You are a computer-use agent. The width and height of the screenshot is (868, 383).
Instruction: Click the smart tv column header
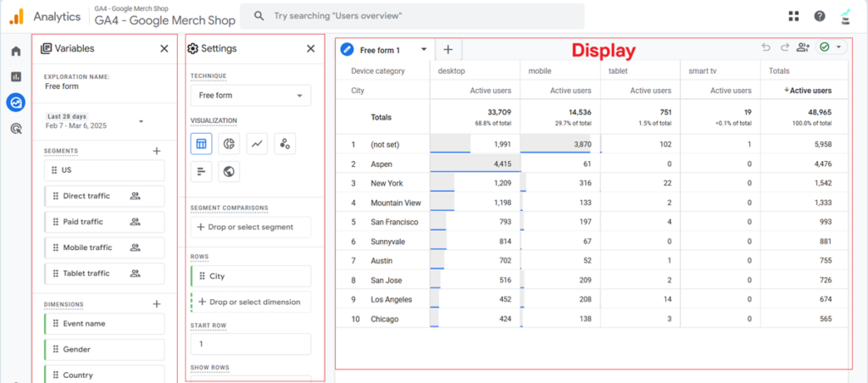click(x=704, y=71)
